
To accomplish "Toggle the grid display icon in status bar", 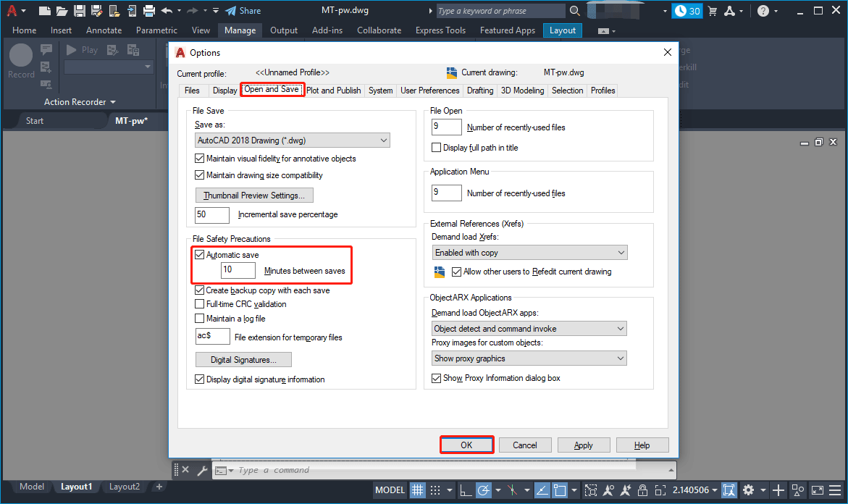I will 417,490.
